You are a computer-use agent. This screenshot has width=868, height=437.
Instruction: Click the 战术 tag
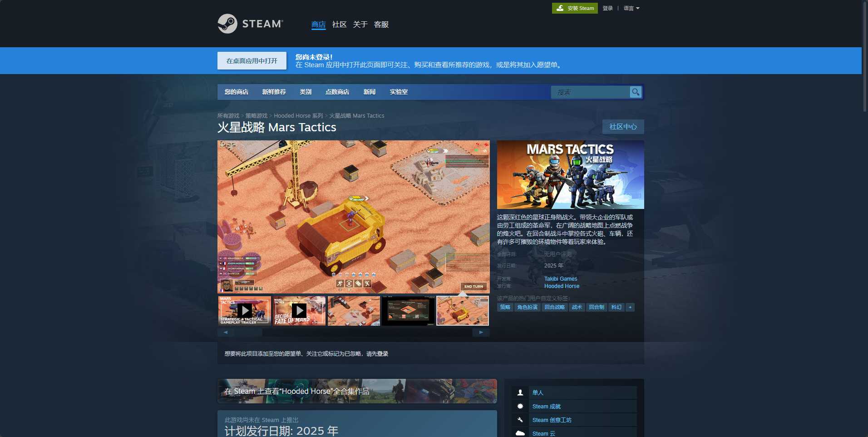(577, 308)
